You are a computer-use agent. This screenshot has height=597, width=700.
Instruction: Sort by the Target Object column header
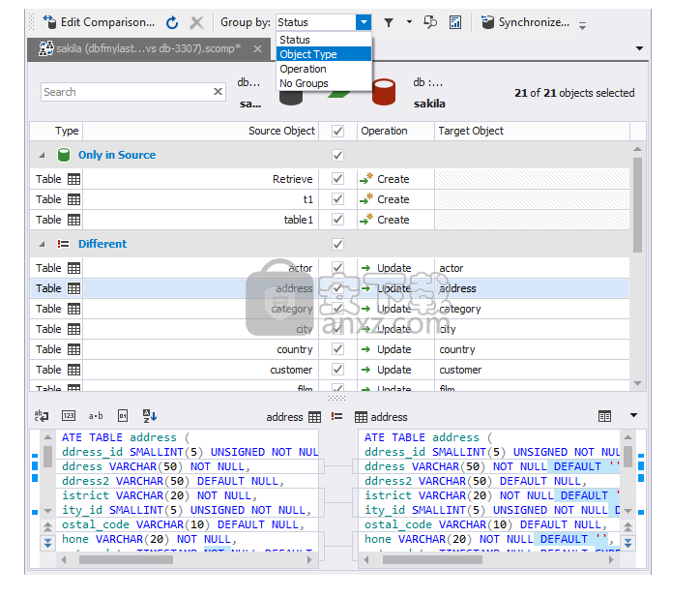pyautogui.click(x=532, y=131)
